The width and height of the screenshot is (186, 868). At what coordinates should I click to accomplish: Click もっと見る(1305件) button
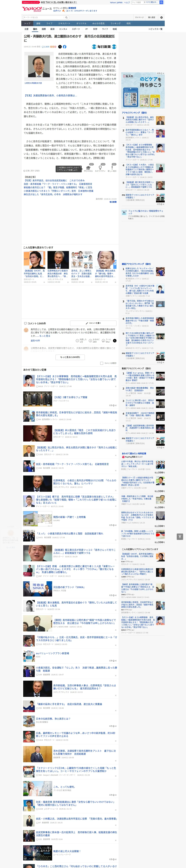[70, 357]
